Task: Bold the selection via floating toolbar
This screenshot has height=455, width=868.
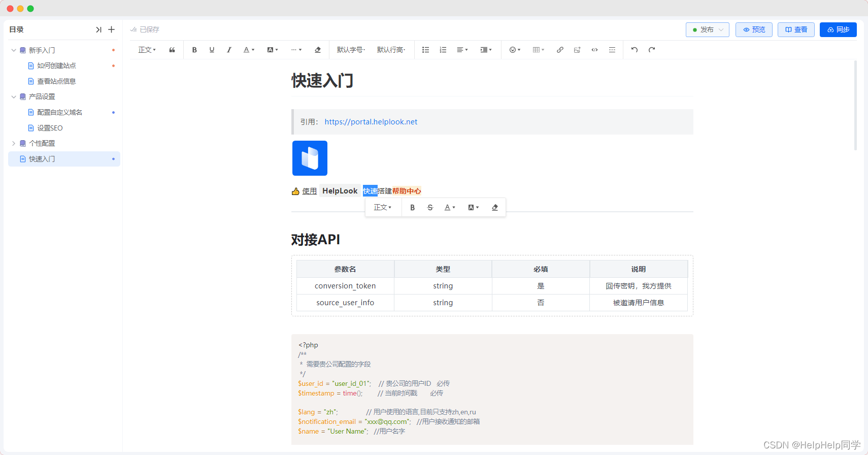Action: (x=413, y=208)
